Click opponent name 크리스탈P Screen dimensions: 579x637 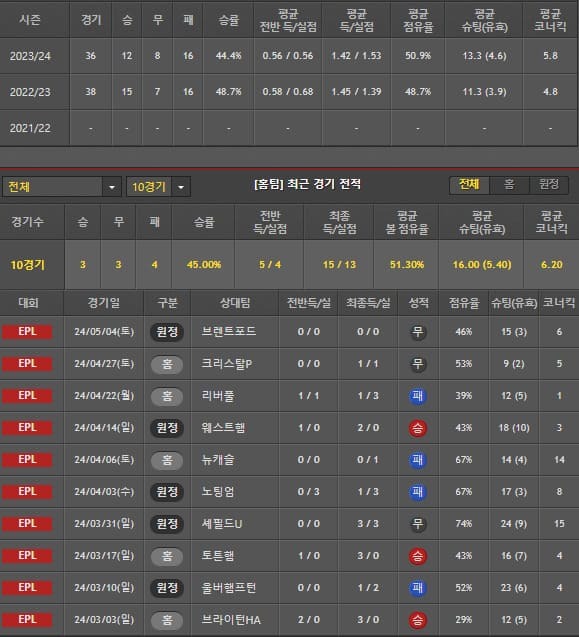click(x=227, y=364)
